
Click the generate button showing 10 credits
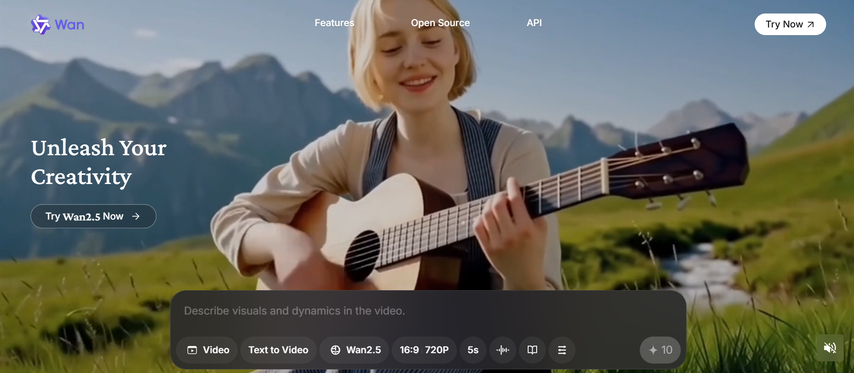660,350
